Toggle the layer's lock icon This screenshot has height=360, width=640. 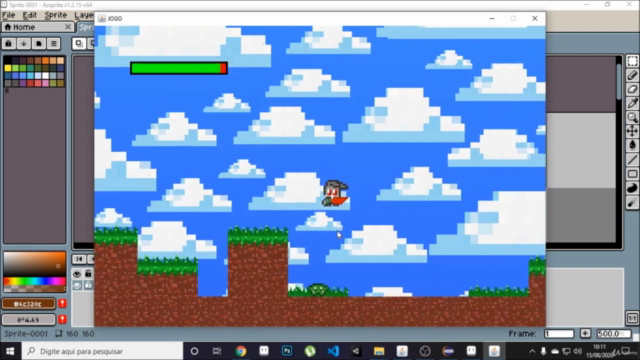coord(88,285)
